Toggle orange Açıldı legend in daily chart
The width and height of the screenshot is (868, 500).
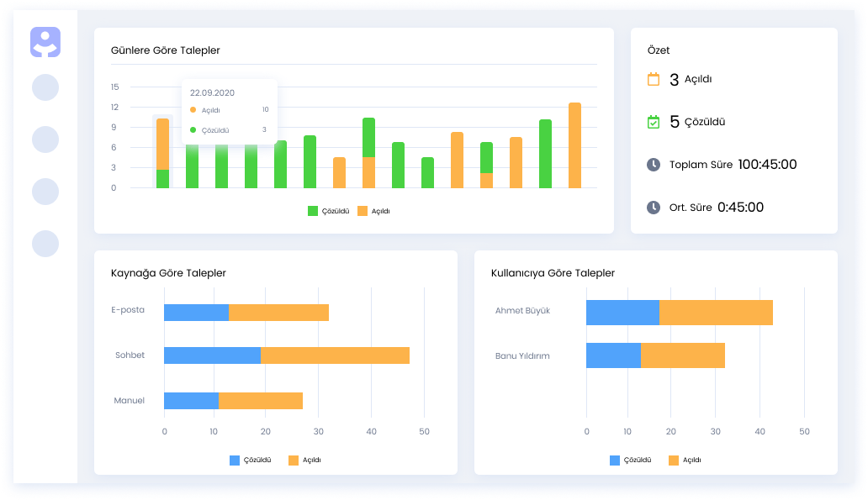point(363,211)
